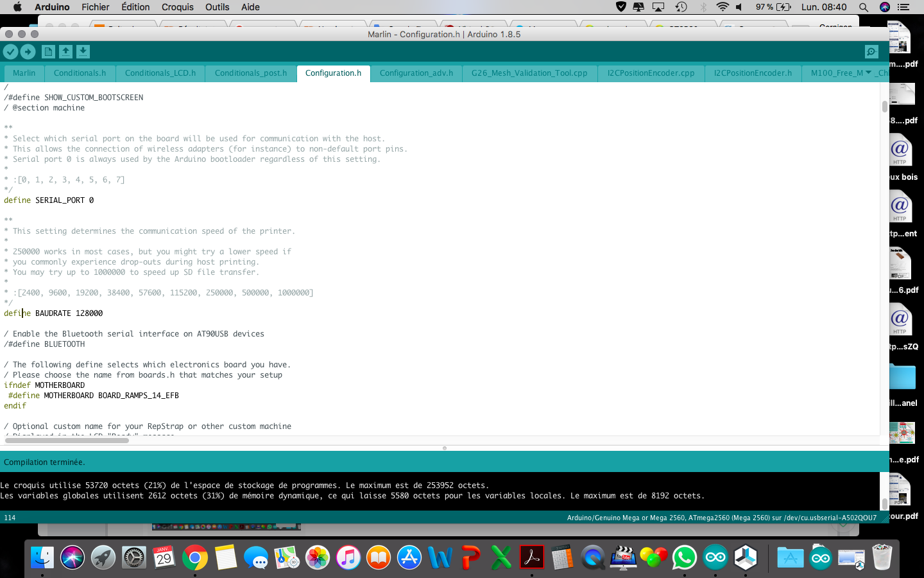Viewport: 924px width, 578px height.
Task: Click the Time Machine menu bar icon
Action: click(681, 7)
